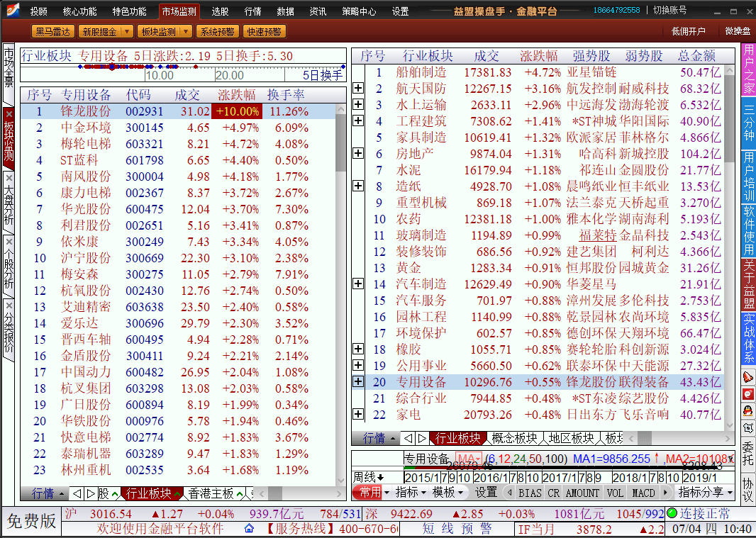Sort by the 涨跌幅 column in stock list
The width and height of the screenshot is (756, 538).
click(x=237, y=95)
